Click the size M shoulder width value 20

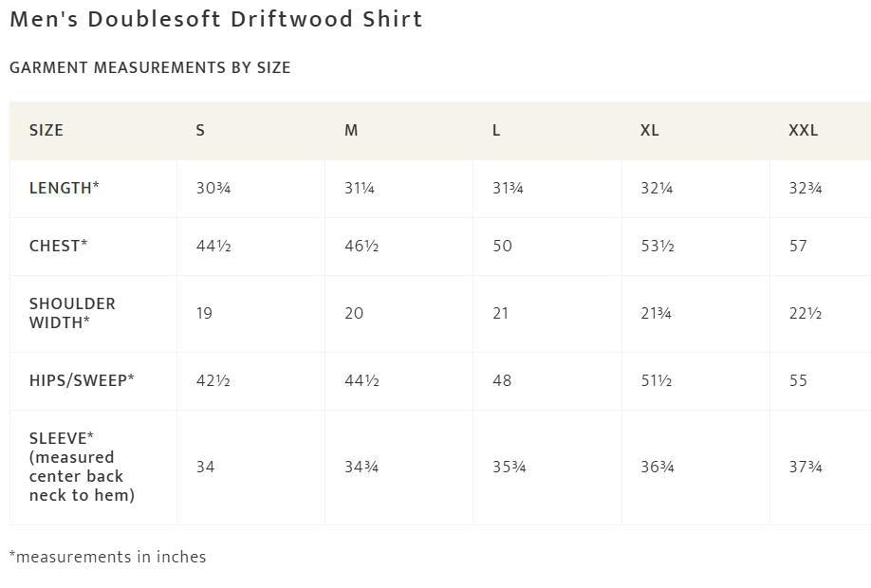pos(354,313)
